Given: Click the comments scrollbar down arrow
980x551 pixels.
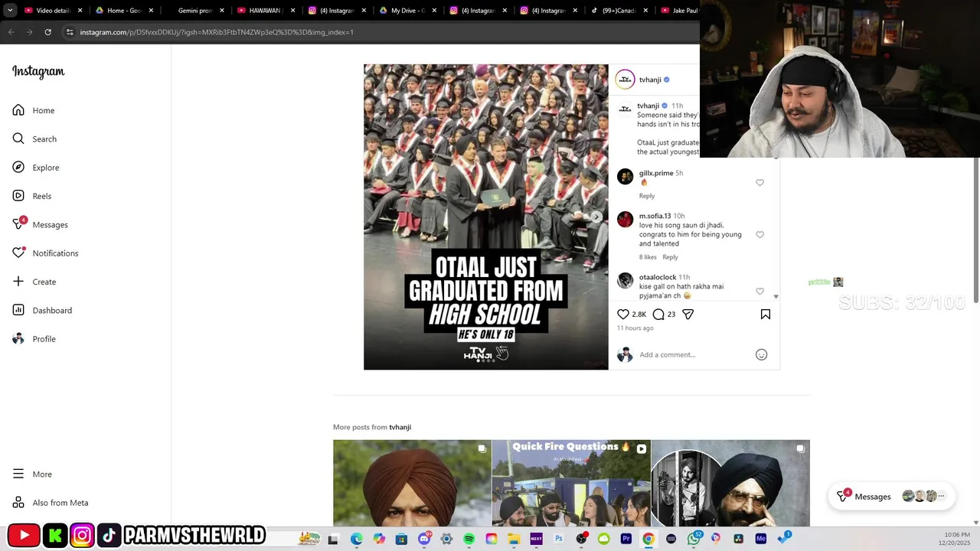Looking at the screenshot, I should coord(776,296).
